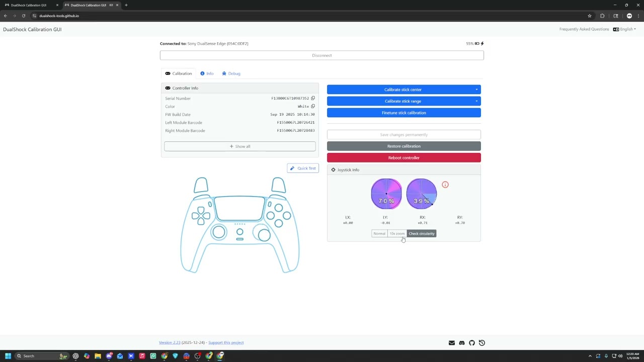
Task: Click Restore calibration button
Action: click(x=404, y=146)
